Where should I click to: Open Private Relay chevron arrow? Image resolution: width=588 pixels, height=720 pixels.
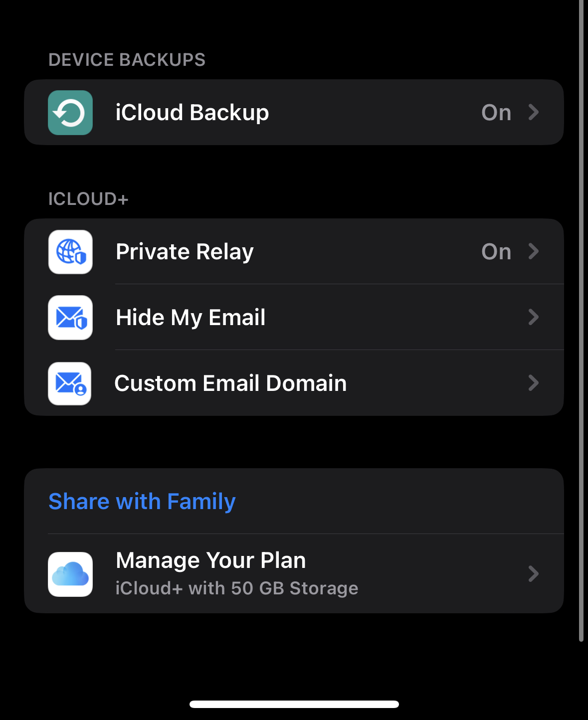click(534, 251)
